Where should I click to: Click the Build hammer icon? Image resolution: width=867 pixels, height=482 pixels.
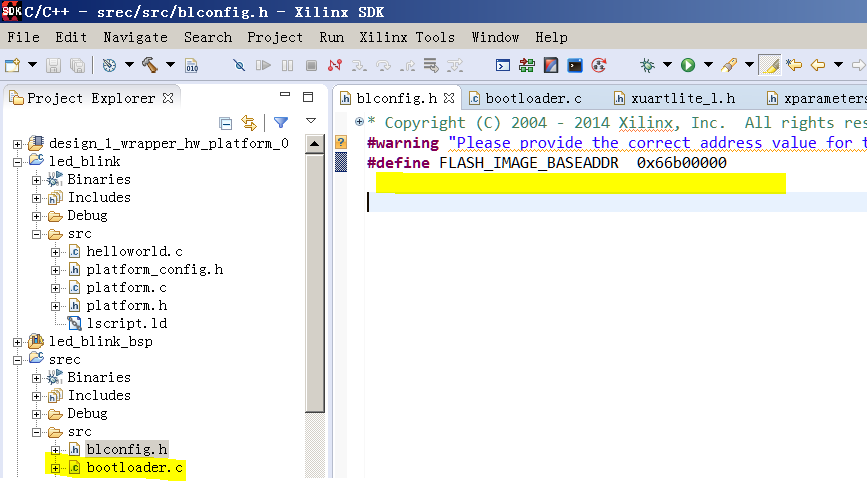150,65
